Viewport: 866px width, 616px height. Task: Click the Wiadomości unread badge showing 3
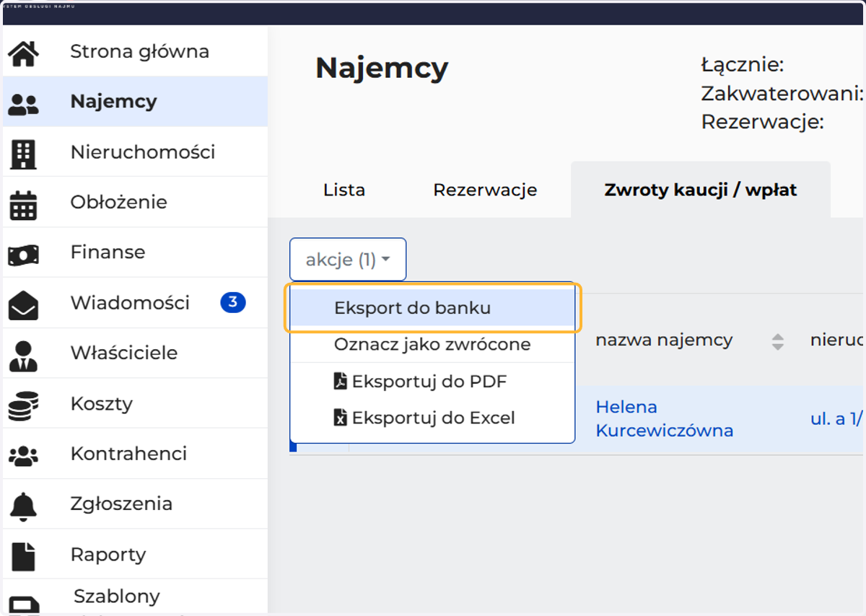(x=233, y=302)
